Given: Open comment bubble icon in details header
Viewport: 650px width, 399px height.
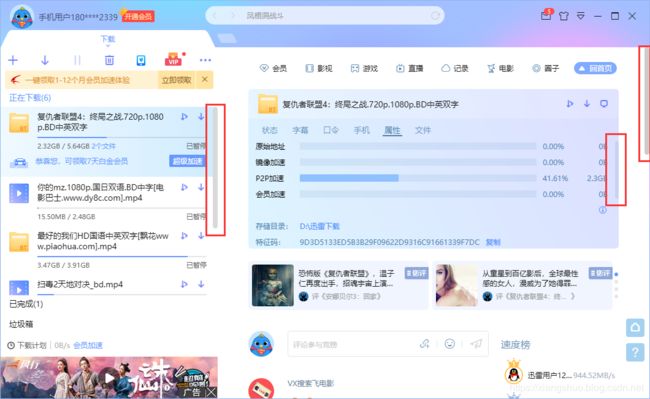Looking at the screenshot, I should click(604, 104).
